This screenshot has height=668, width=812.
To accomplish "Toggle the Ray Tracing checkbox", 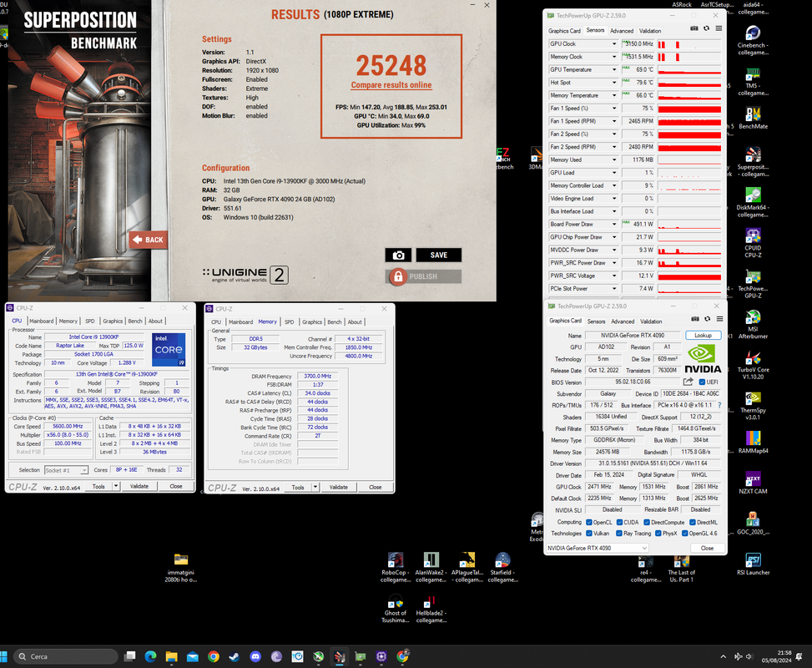I will 619,534.
